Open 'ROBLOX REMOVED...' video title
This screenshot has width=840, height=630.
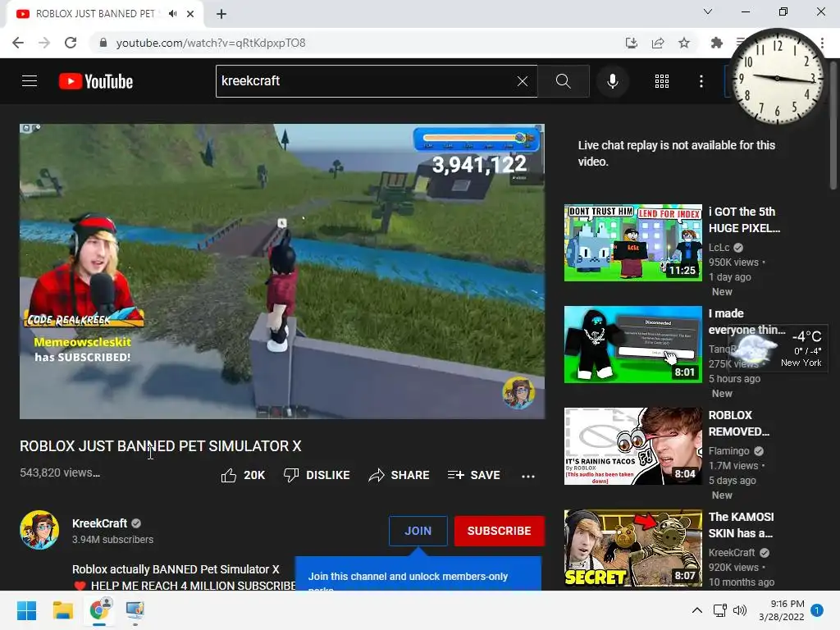pyautogui.click(x=739, y=423)
